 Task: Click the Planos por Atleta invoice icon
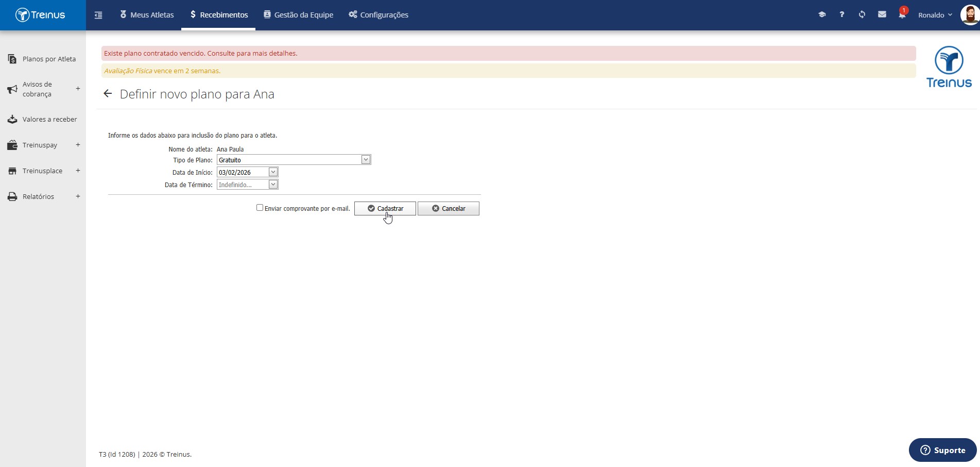[x=12, y=59]
